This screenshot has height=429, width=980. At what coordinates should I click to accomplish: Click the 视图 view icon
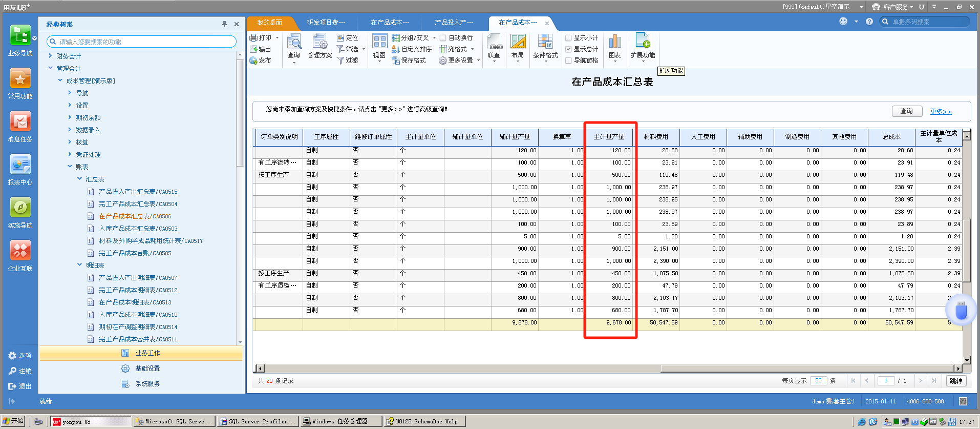click(x=379, y=42)
